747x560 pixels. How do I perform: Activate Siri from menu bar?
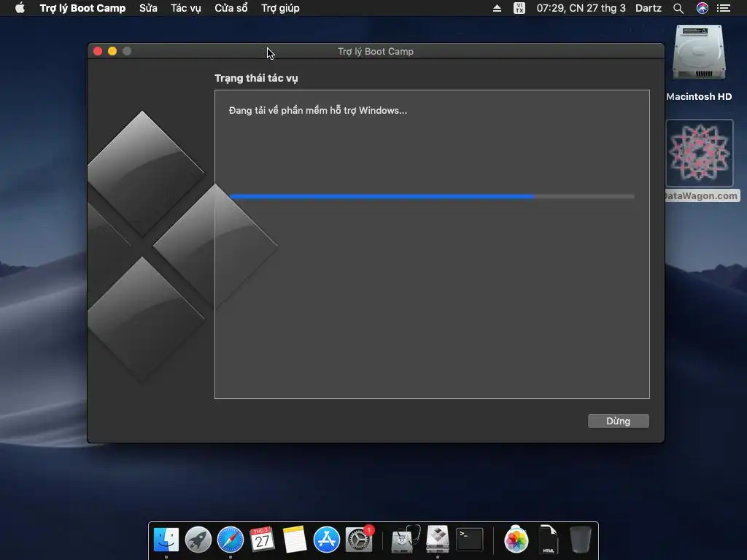point(703,8)
